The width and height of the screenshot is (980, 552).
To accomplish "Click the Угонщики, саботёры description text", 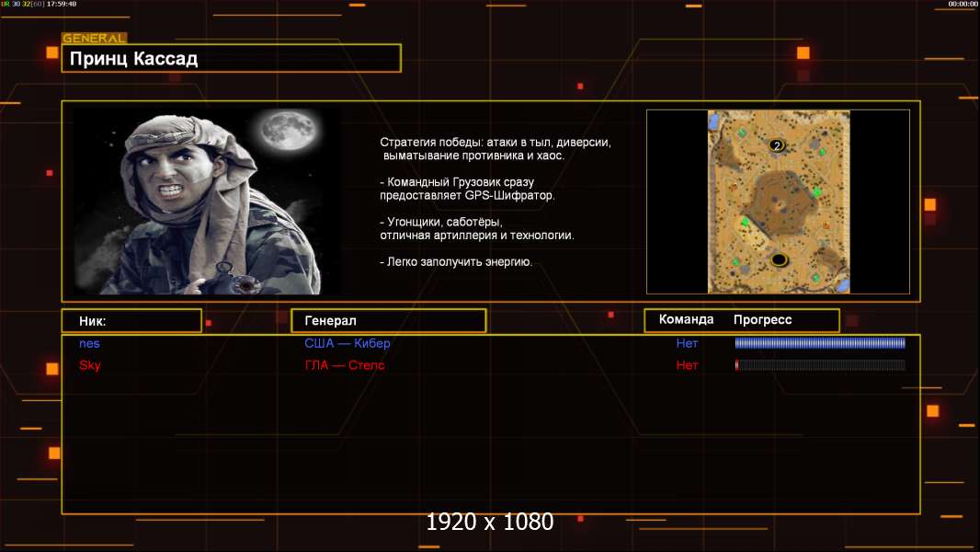I will [x=477, y=229].
